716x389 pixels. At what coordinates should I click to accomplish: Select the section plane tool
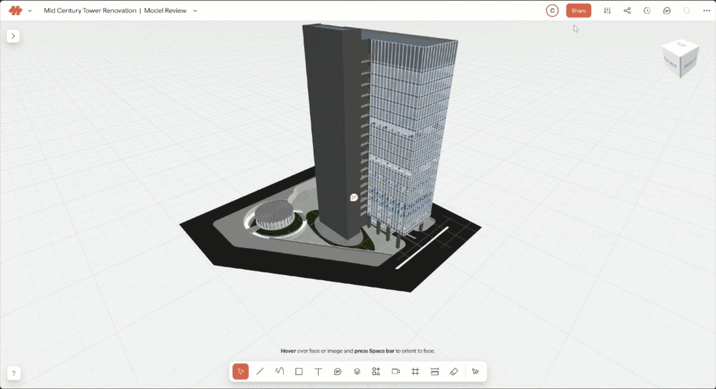click(x=435, y=372)
